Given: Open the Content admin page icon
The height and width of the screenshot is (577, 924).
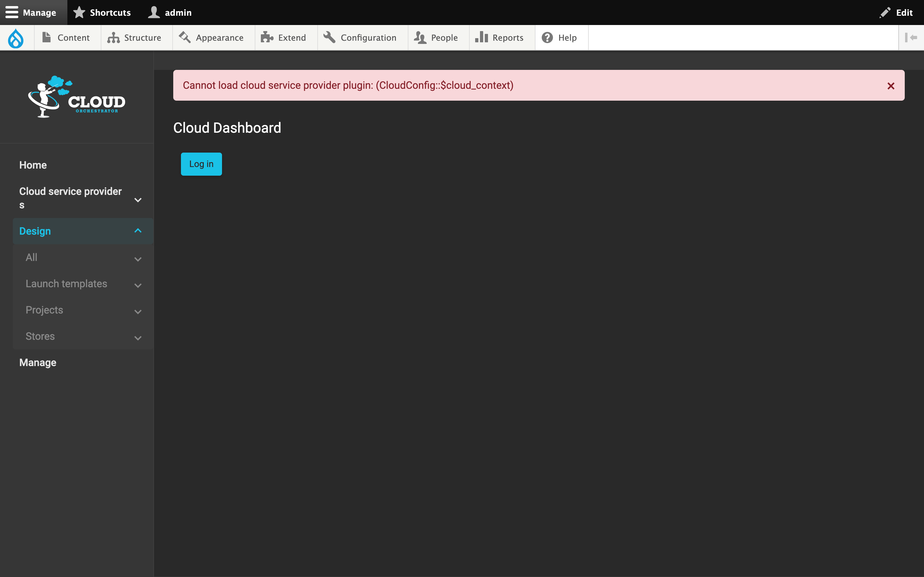Looking at the screenshot, I should point(47,38).
